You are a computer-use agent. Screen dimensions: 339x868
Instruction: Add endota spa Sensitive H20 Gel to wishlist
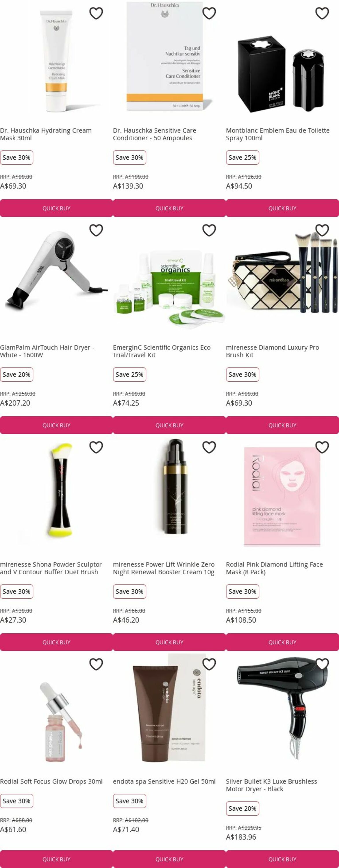209,664
